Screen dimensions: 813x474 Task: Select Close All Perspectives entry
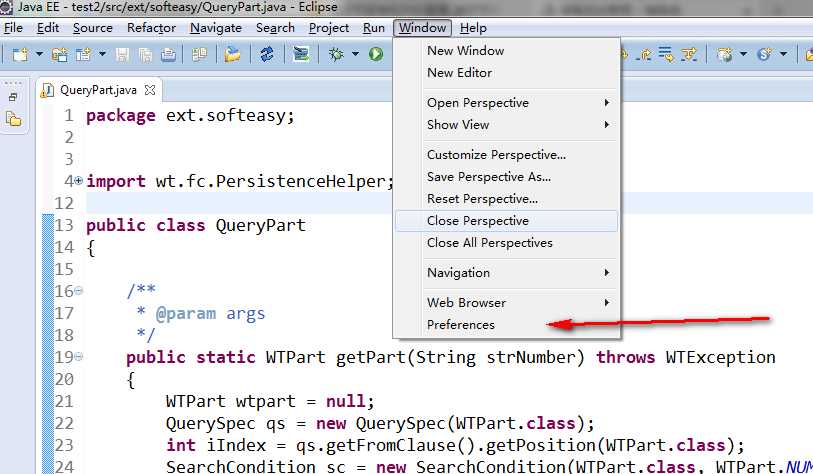pyautogui.click(x=507, y=243)
